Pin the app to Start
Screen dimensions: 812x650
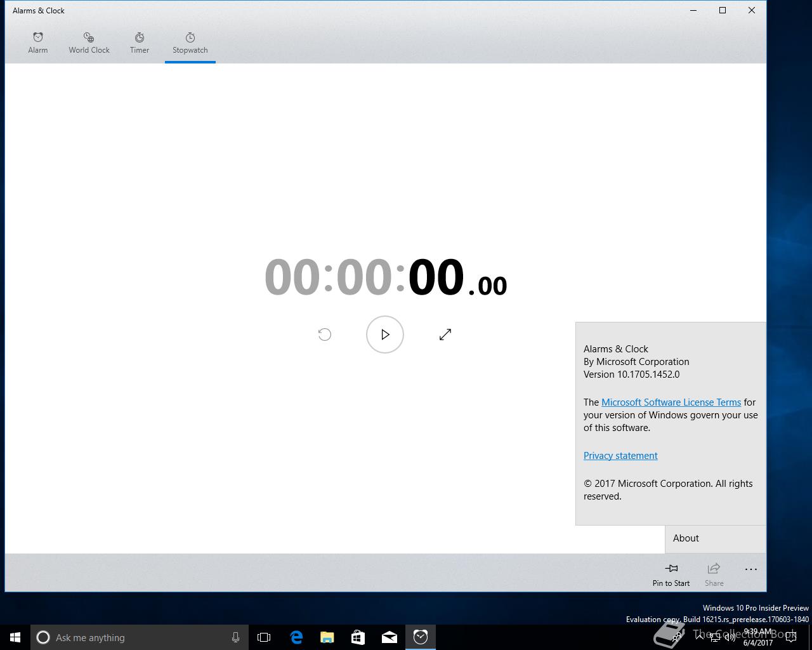671,574
